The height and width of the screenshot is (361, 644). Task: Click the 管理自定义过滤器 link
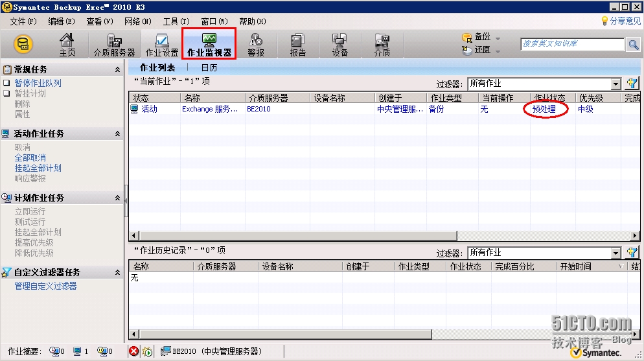45,286
